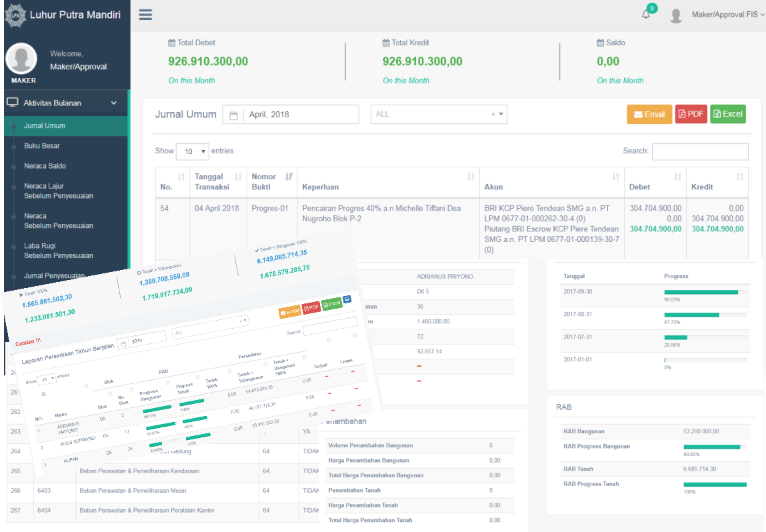The height and width of the screenshot is (532, 766).
Task: Export the journal with PDF button
Action: [x=691, y=114]
